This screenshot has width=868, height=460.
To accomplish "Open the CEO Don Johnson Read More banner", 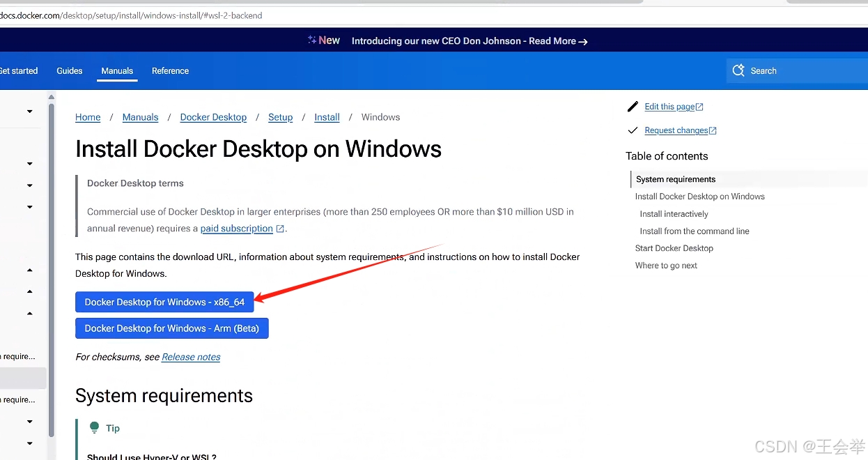I will pyautogui.click(x=469, y=41).
